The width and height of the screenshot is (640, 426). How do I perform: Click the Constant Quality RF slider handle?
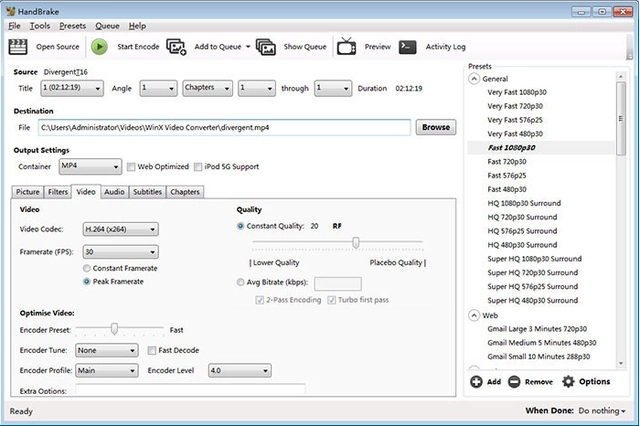click(356, 243)
